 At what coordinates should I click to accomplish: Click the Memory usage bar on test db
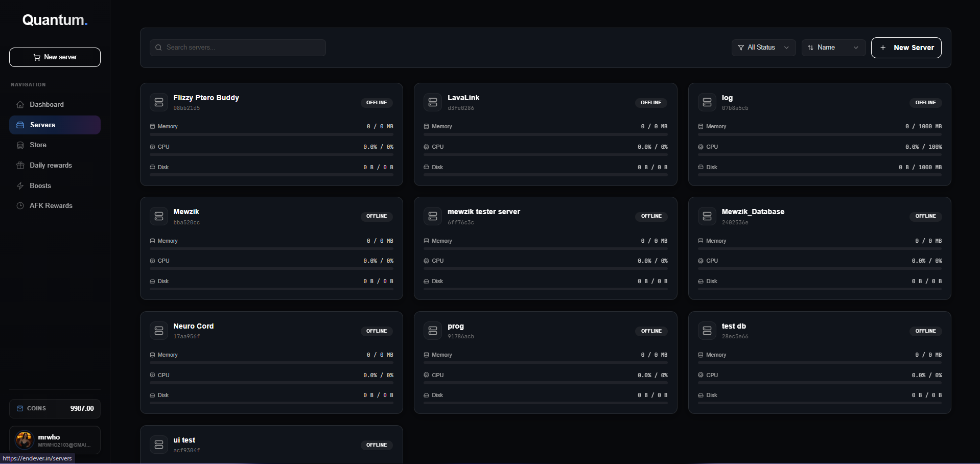[x=819, y=362]
